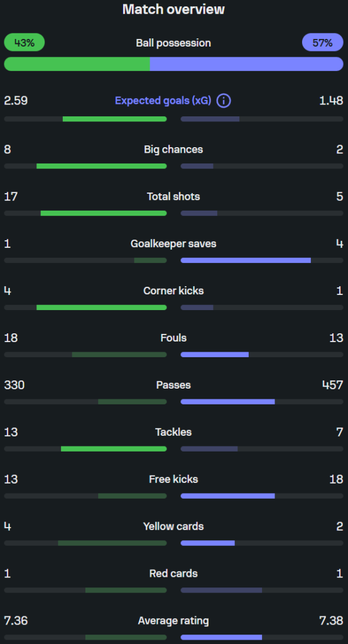Click the Yellow cards label
The width and height of the screenshot is (348, 644).
pyautogui.click(x=173, y=526)
